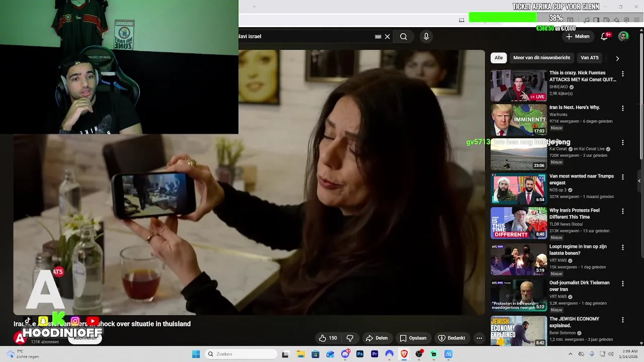Image resolution: width=644 pixels, height=362 pixels.
Task: Open the clock showing 2:06 AM
Action: [627, 354]
